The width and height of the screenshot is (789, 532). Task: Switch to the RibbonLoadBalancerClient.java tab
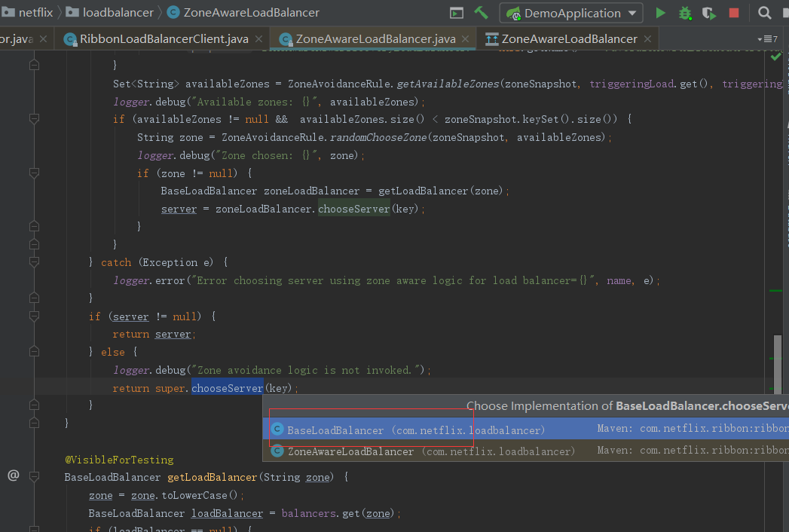(x=164, y=38)
